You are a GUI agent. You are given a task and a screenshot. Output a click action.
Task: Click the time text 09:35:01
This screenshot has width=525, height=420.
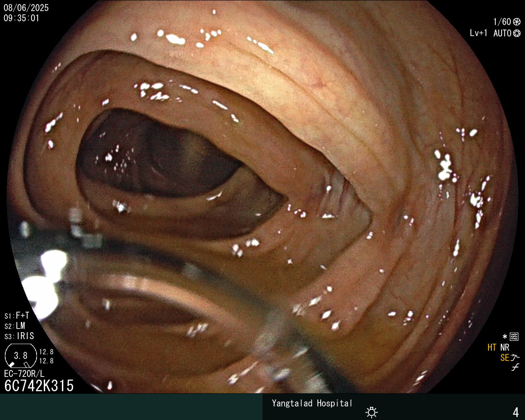(x=21, y=18)
